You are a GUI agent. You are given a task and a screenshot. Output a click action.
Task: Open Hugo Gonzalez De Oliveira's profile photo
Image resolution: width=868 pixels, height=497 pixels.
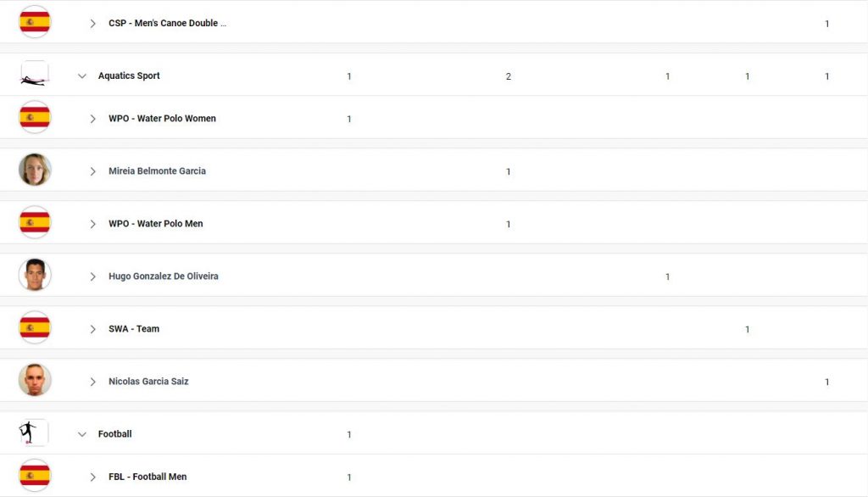point(35,275)
